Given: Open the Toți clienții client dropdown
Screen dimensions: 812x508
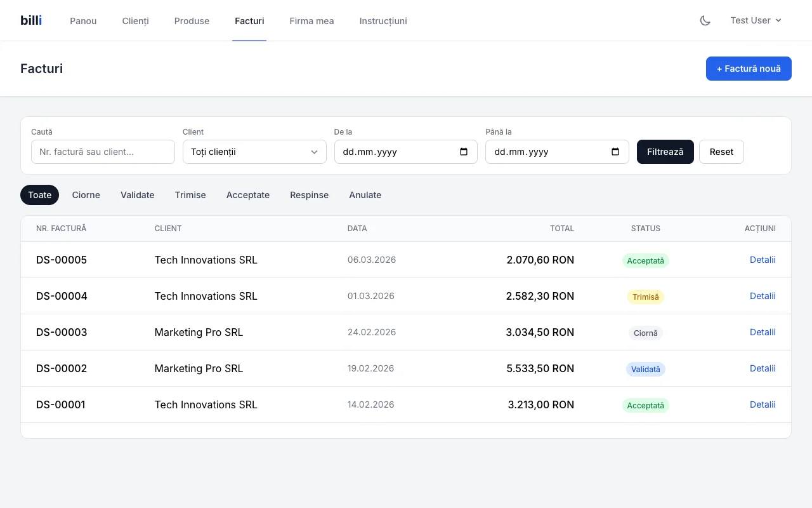Looking at the screenshot, I should click(254, 152).
